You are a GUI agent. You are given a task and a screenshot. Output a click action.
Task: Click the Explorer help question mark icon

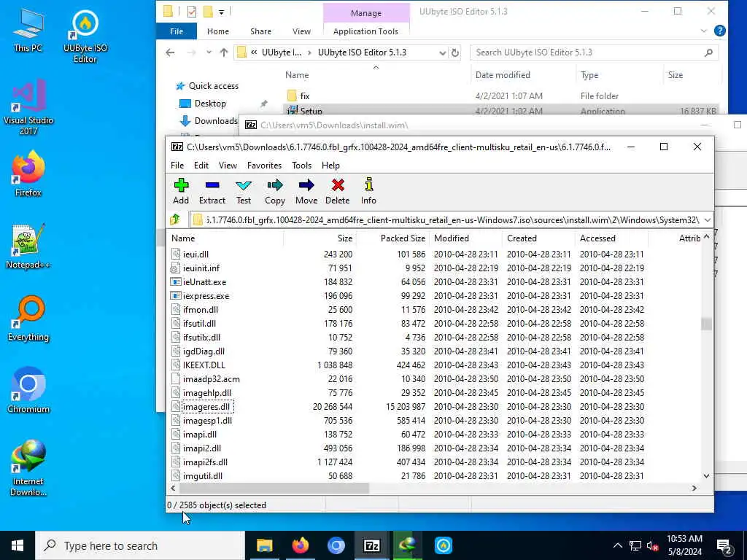tap(719, 31)
